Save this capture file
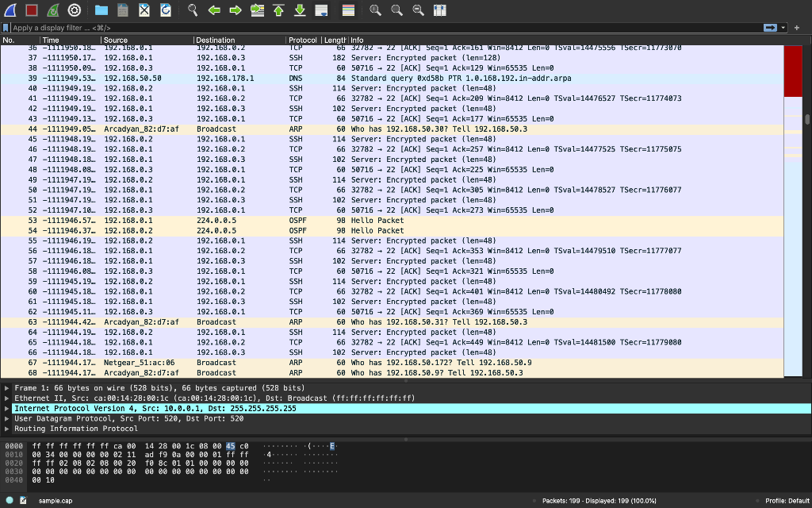The height and width of the screenshot is (508, 812). [123, 10]
